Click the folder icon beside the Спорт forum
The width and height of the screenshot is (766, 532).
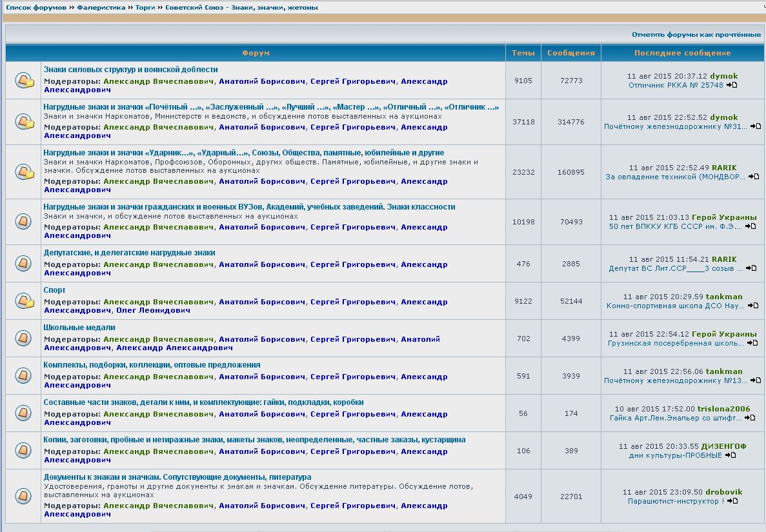click(x=24, y=301)
